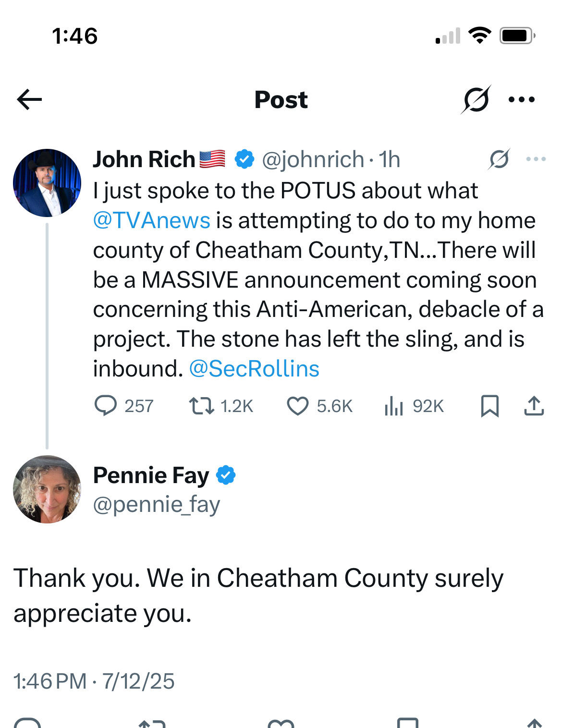Open the @TVAnews mention link
Screen dimensions: 562x728
pos(151,220)
